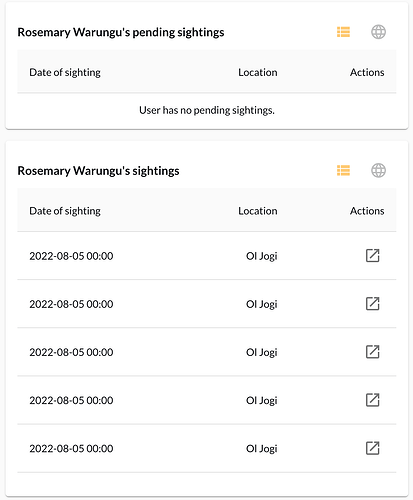Screen dimensions: 413x500
Task: Switch Rosemary Warungu's sightings to list view
Action: [343, 170]
